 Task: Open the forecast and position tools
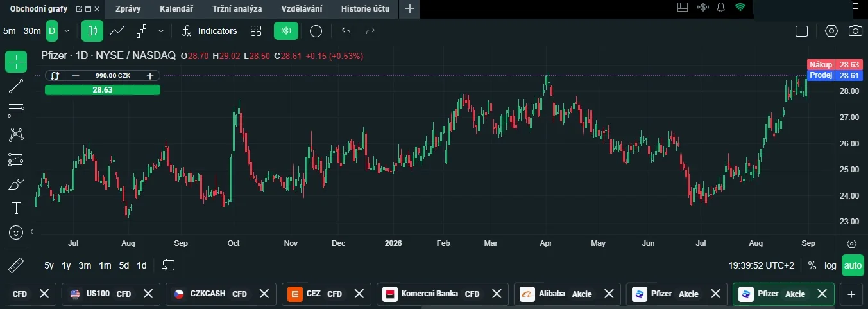tap(16, 159)
